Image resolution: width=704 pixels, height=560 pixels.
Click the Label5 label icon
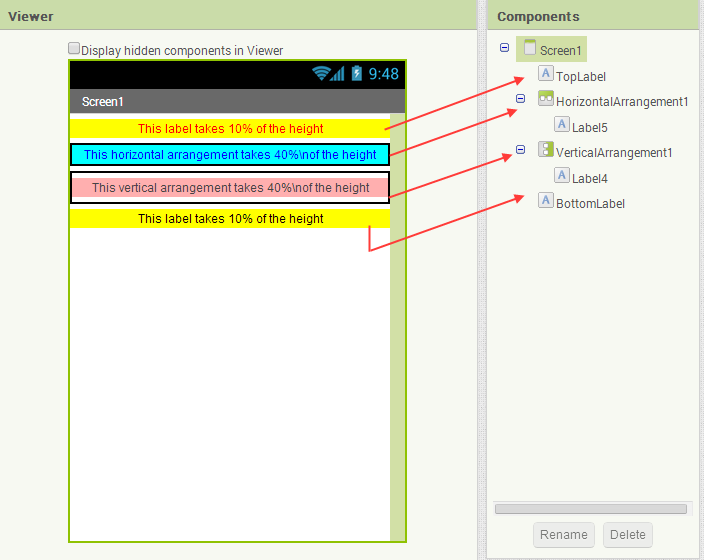point(562,124)
